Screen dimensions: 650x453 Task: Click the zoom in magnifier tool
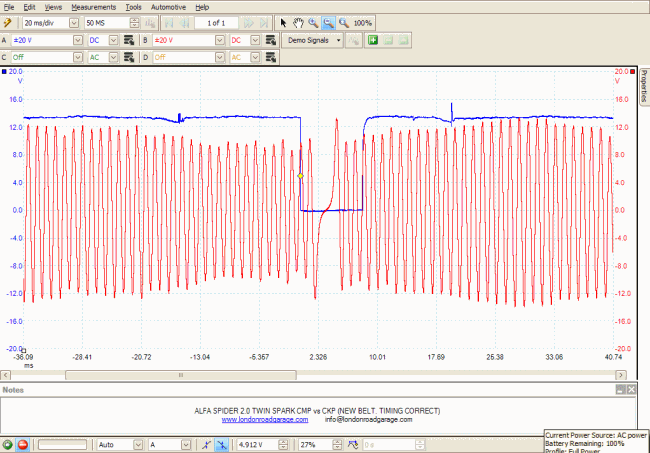click(313, 22)
